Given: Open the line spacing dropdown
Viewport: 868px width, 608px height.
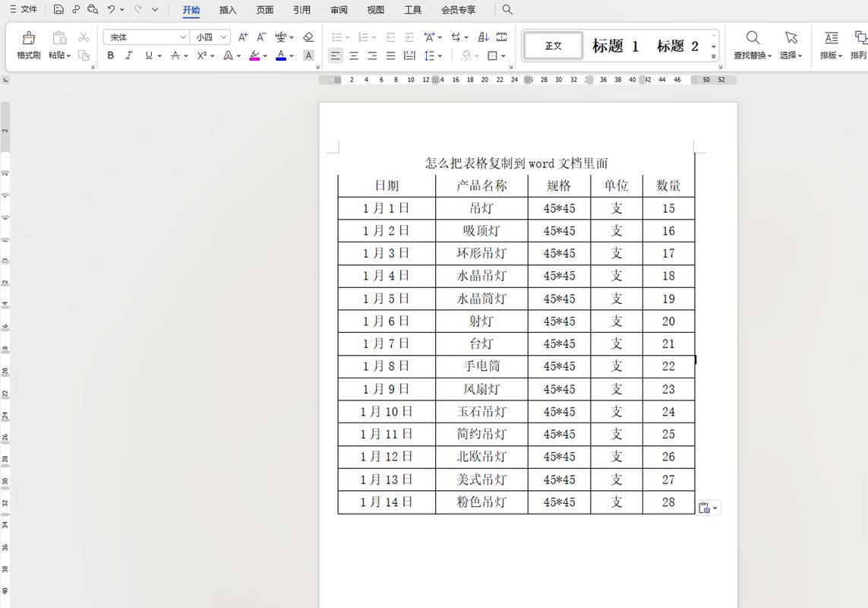Looking at the screenshot, I should click(440, 55).
